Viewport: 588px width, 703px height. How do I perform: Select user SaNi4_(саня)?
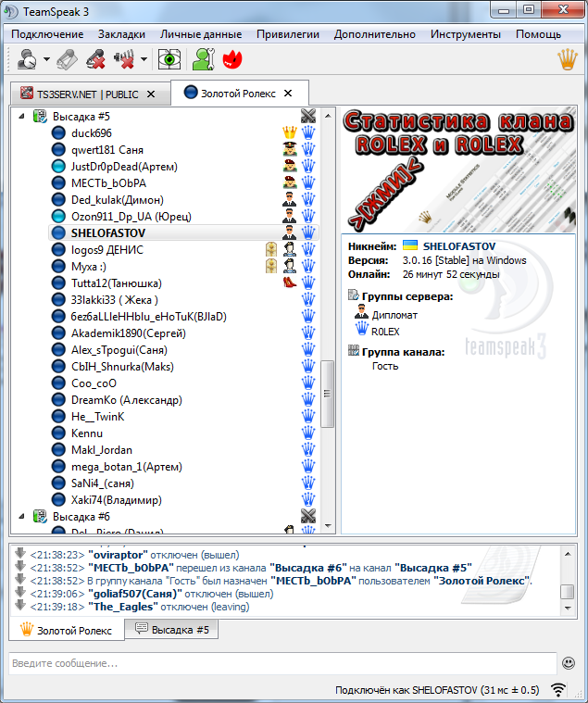tap(103, 483)
